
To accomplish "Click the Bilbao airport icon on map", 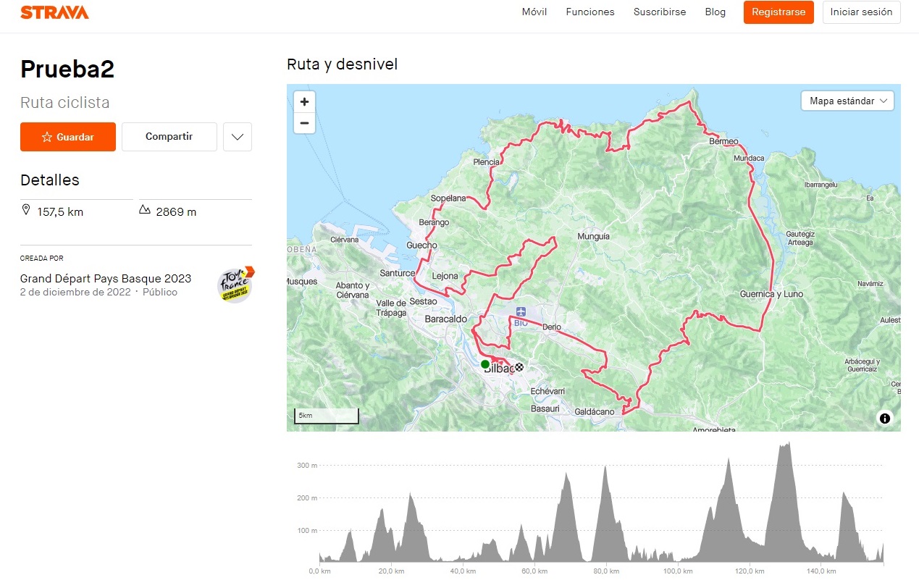I will (521, 311).
